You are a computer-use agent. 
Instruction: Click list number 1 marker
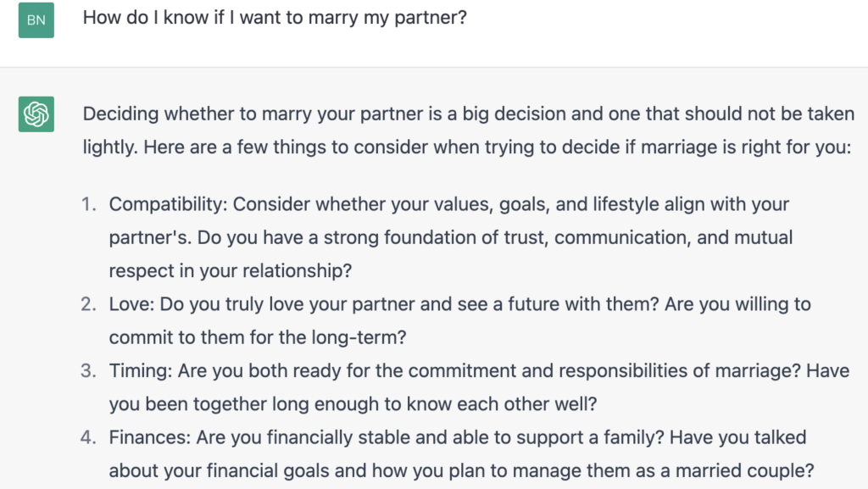click(88, 204)
